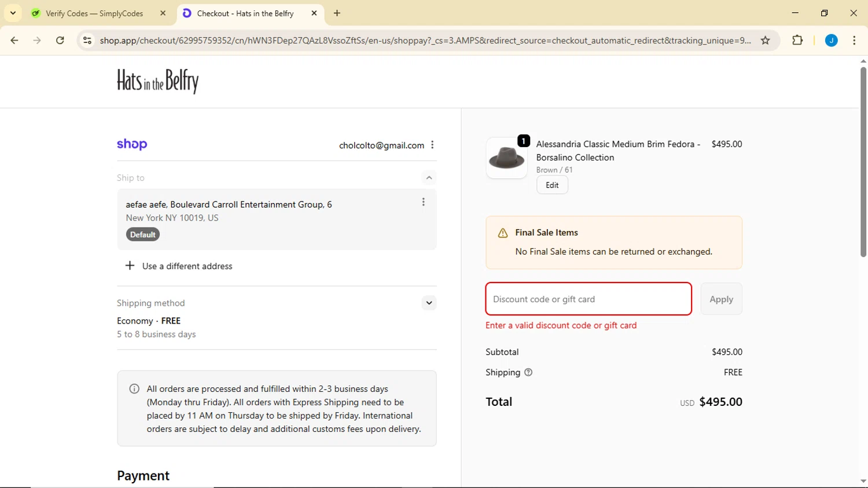Viewport: 868px width, 488px height.
Task: Focus the Discount code or gift card field
Action: click(x=589, y=299)
